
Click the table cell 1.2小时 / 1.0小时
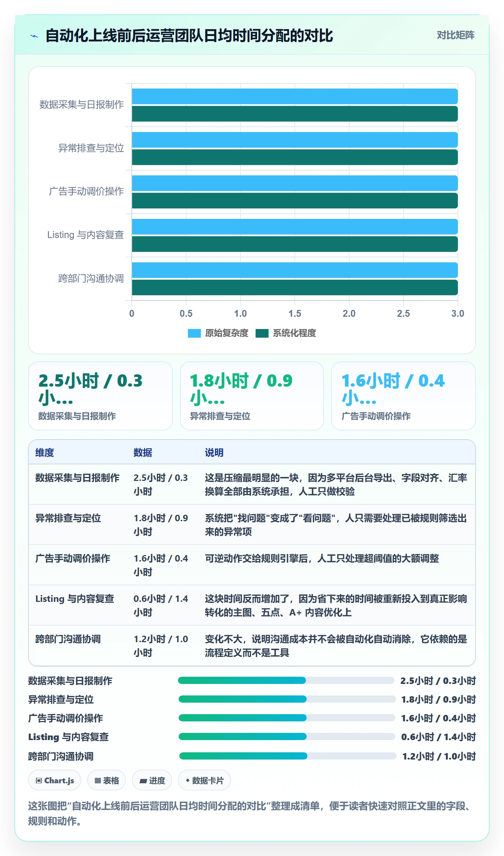coord(161,646)
